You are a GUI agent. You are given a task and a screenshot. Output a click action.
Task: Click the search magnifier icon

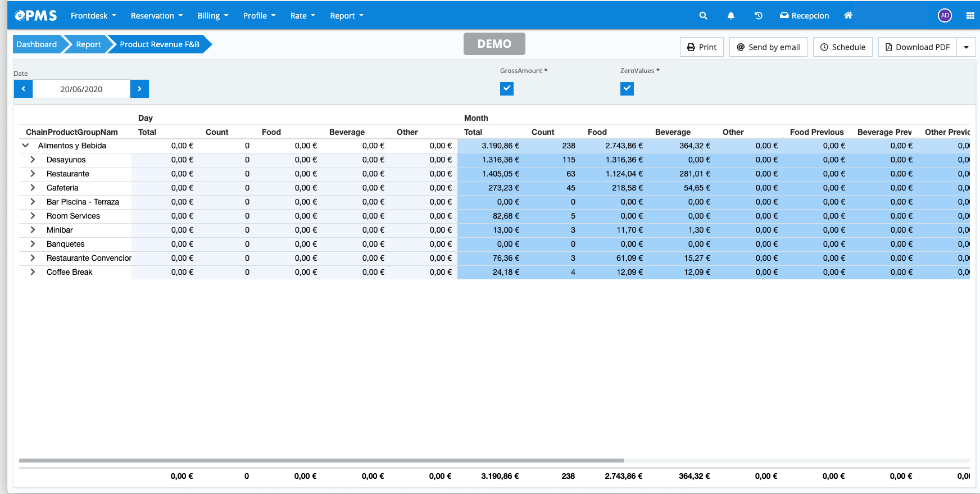tap(703, 16)
